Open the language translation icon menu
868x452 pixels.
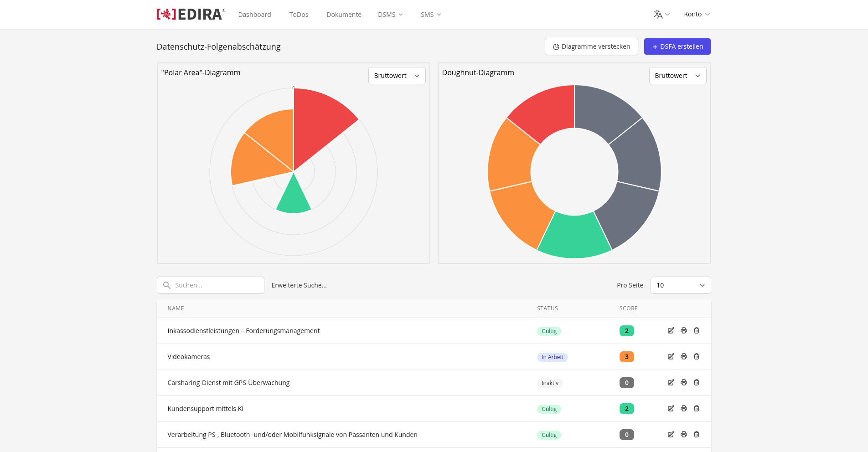[661, 15]
